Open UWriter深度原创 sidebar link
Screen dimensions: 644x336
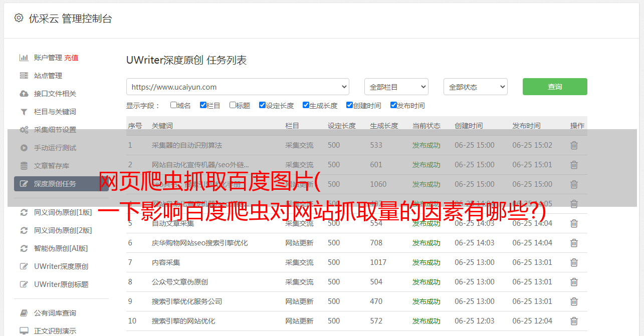click(x=61, y=266)
